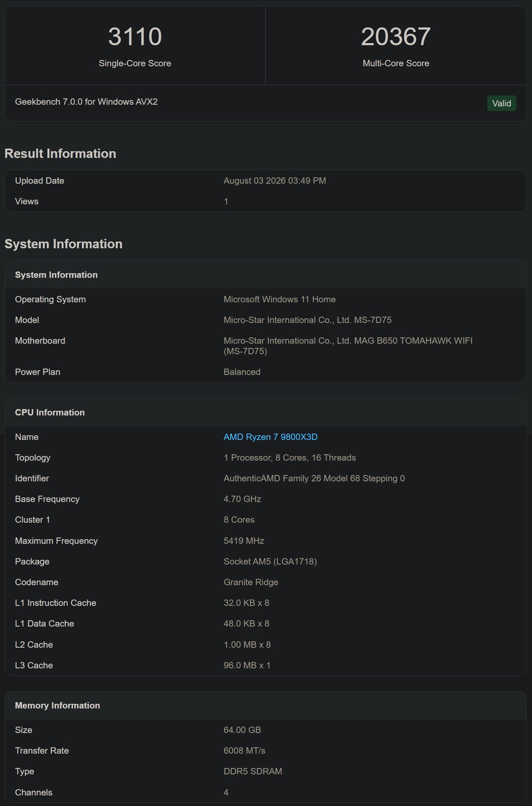The width and height of the screenshot is (532, 806).
Task: Click the memory Size label
Action: pos(24,730)
